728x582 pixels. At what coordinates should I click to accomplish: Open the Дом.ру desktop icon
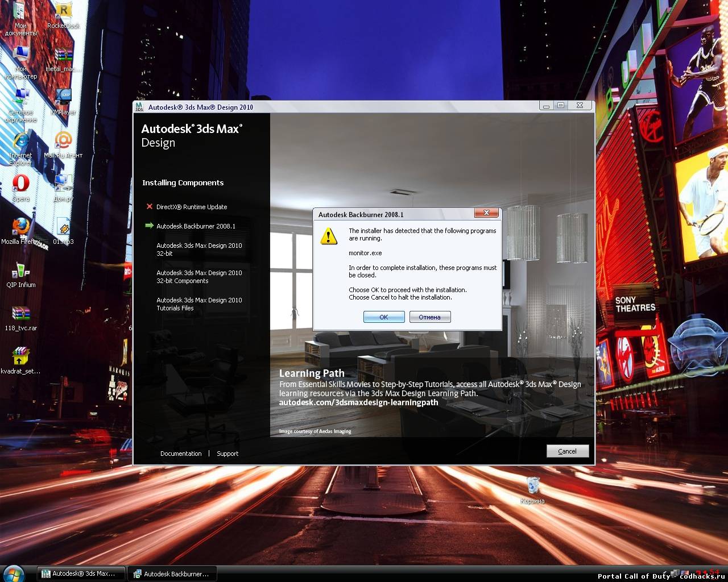click(63, 189)
